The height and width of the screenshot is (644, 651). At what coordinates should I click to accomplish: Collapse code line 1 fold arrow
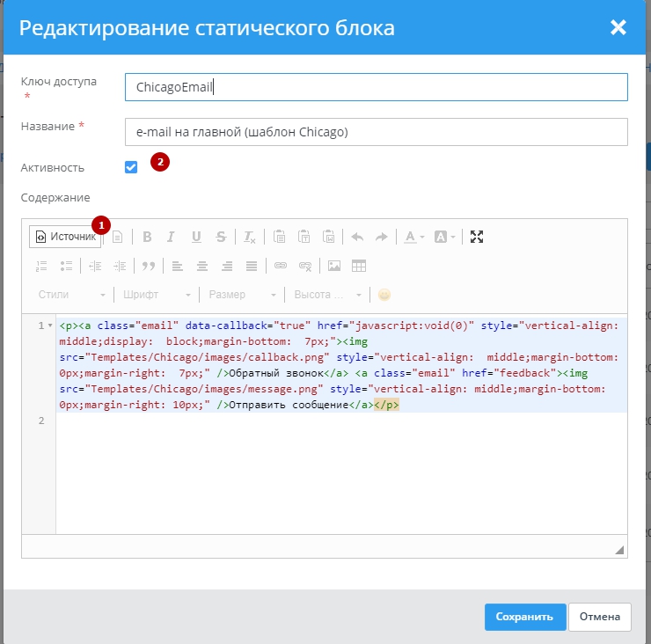click(49, 326)
